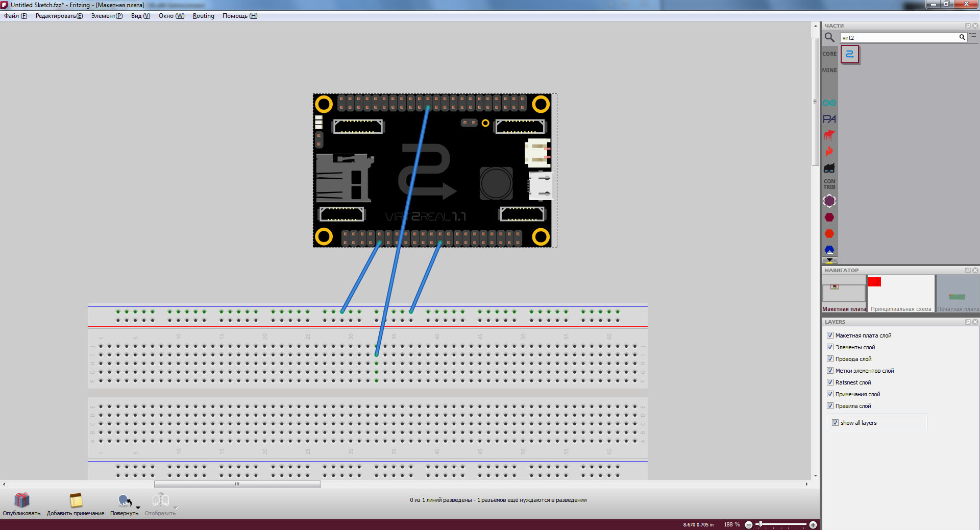Click the canvas vertical scrollbar
This screenshot has width=980, height=530.
[815, 102]
